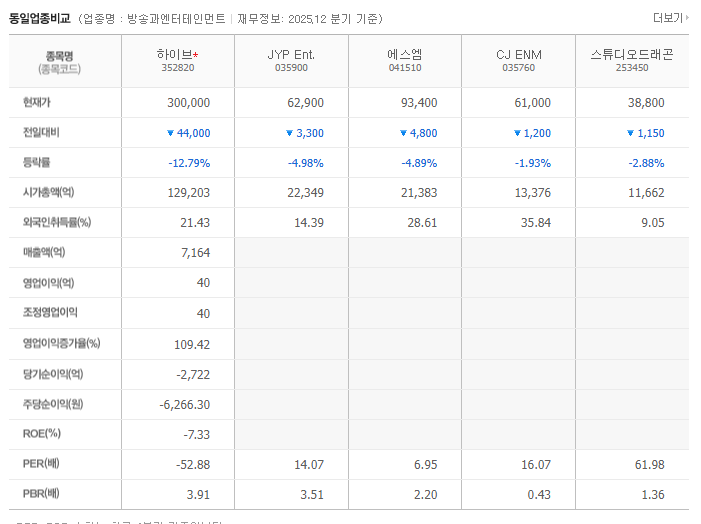Open the CJ ENM stock page
Viewport: 701px width, 524px height.
tap(518, 55)
